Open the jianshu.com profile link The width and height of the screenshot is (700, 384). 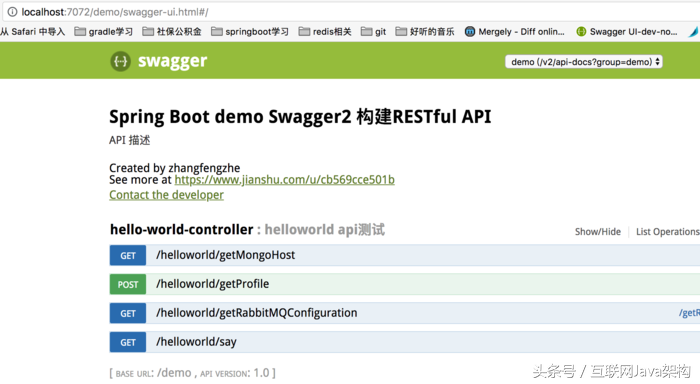coord(284,179)
